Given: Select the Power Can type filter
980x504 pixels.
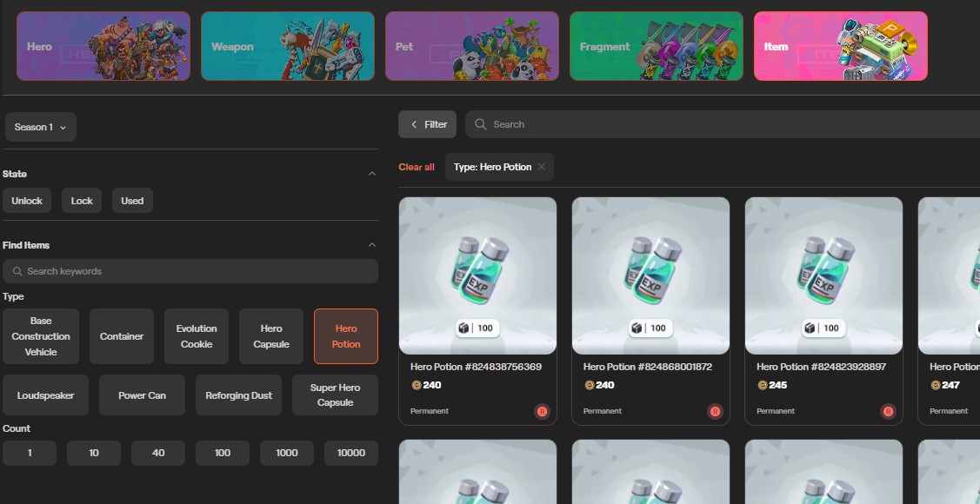Looking at the screenshot, I should [142, 395].
